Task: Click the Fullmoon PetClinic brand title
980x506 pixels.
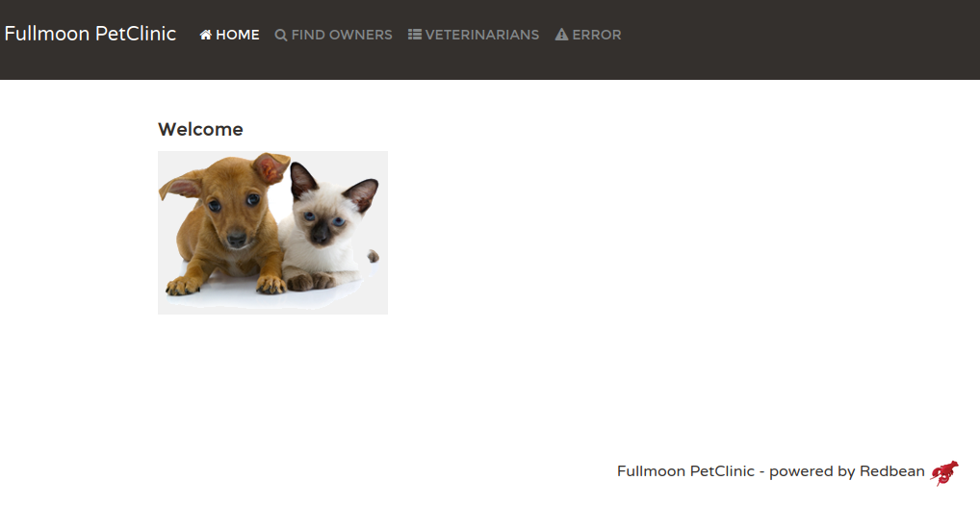Action: point(90,34)
